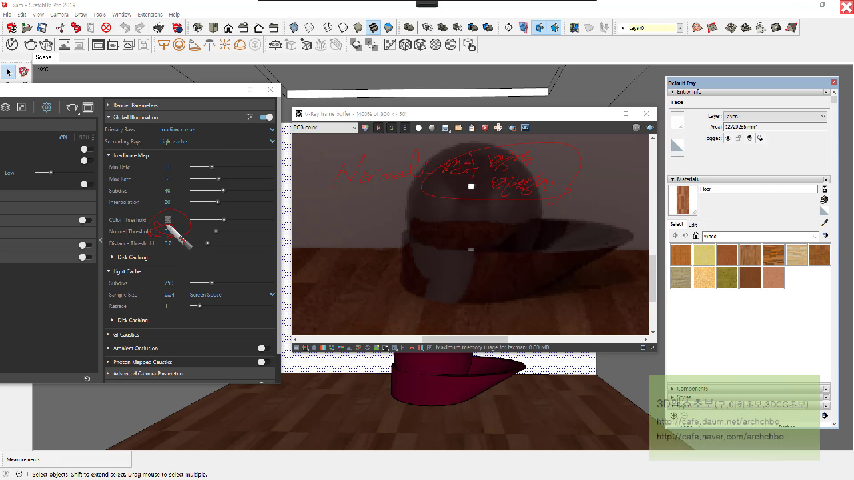
Task: Add a V-Ray Dome Light
Action: pyautogui.click(x=240, y=45)
